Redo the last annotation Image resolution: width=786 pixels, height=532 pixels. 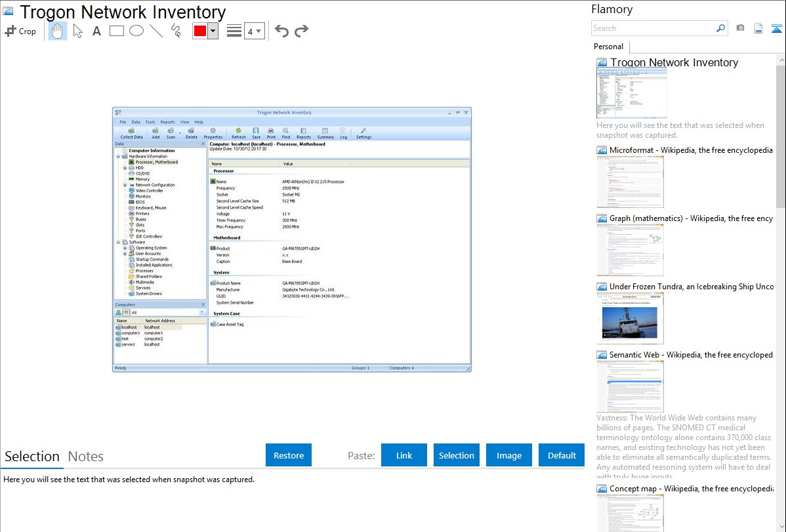point(301,31)
